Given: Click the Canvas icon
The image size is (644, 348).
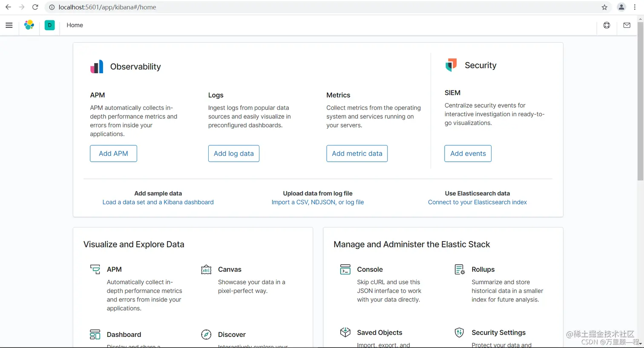Looking at the screenshot, I should click(x=206, y=270).
